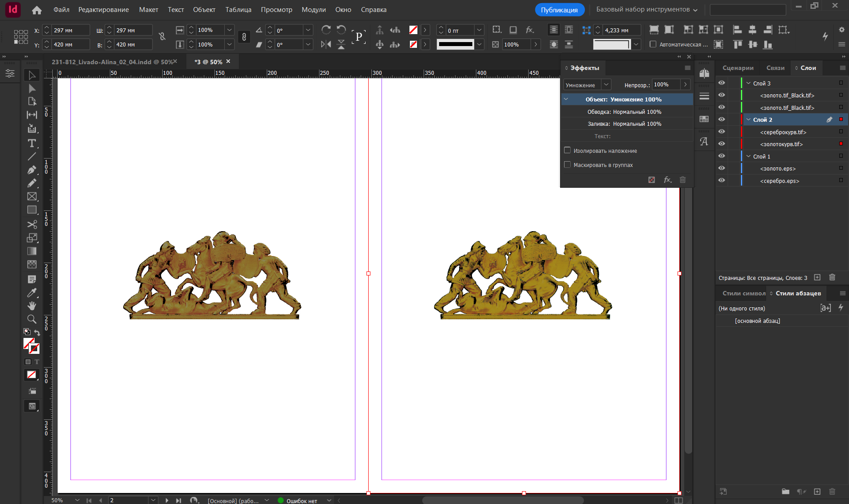The height and width of the screenshot is (504, 849).
Task: Select the Pencil tool
Action: click(x=32, y=183)
